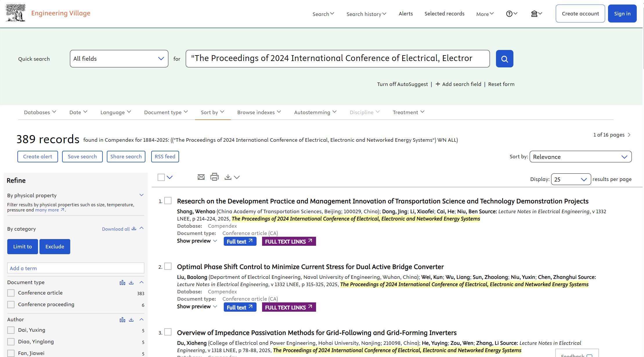This screenshot has width=644, height=357.
Task: Check author Dai, Yuxing filter
Action: coord(11,330)
